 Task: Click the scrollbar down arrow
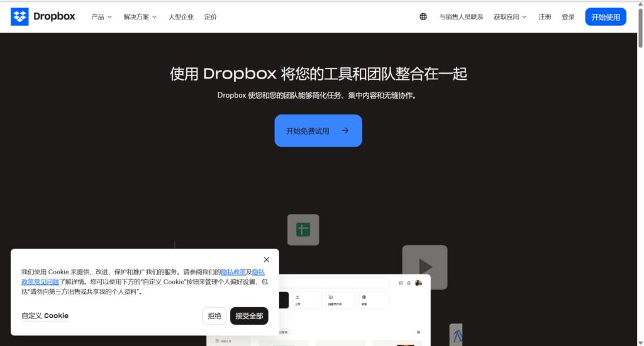tap(640, 343)
